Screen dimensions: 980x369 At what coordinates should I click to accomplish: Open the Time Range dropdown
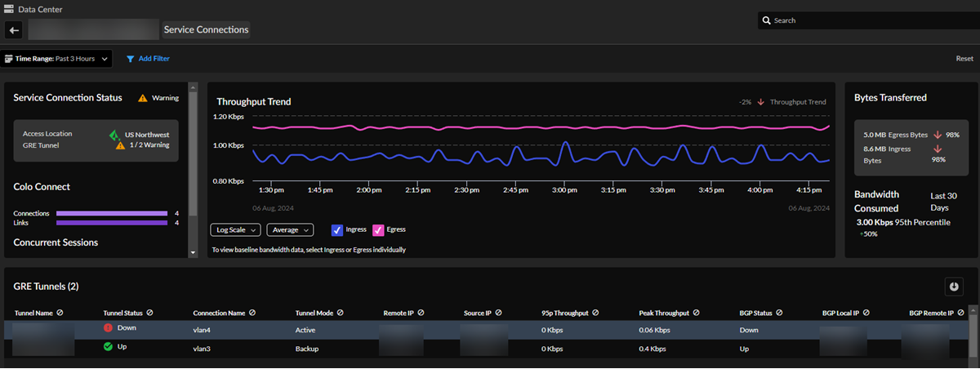pos(57,59)
